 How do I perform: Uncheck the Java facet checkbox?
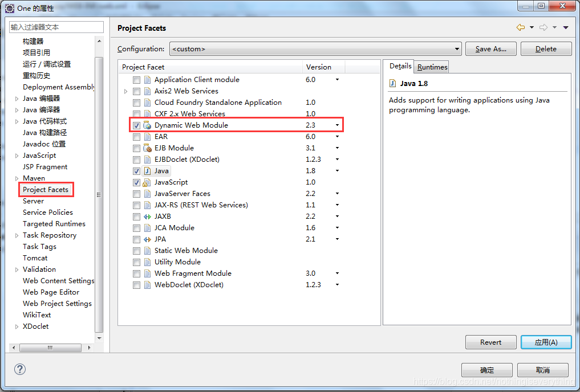(x=136, y=171)
